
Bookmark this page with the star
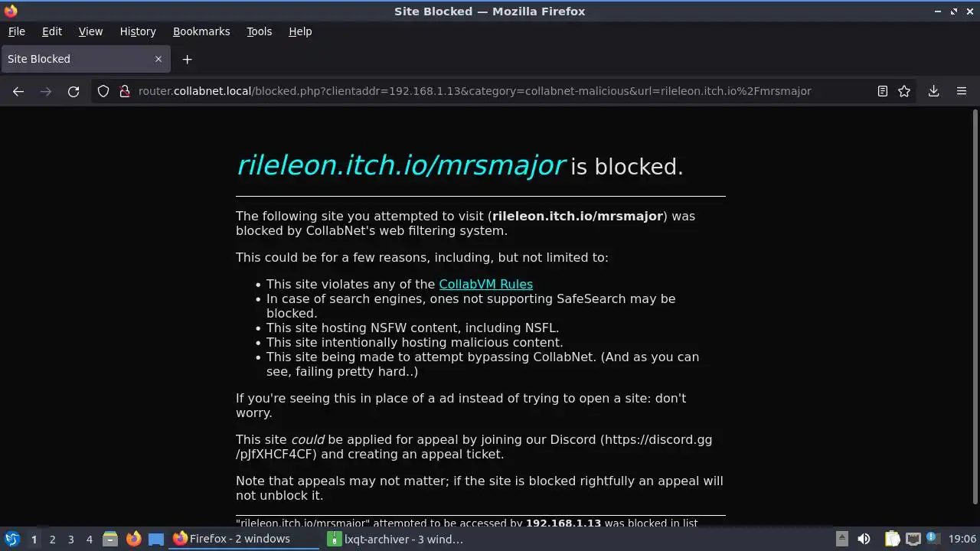[904, 91]
